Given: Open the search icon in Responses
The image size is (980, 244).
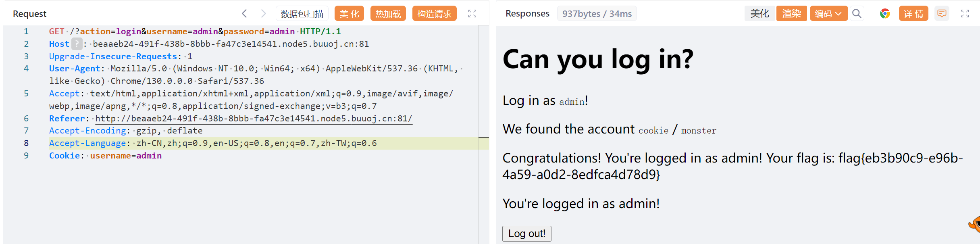Looking at the screenshot, I should click(857, 14).
